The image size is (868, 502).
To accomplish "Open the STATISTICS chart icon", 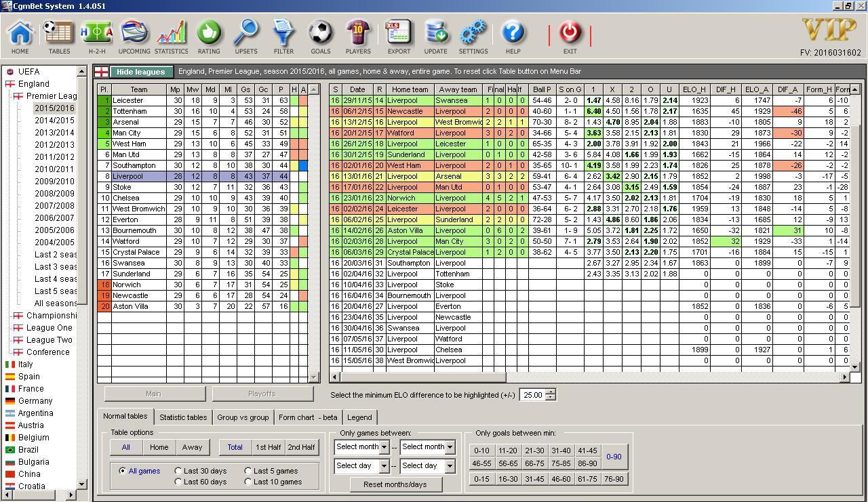I will coord(171,37).
